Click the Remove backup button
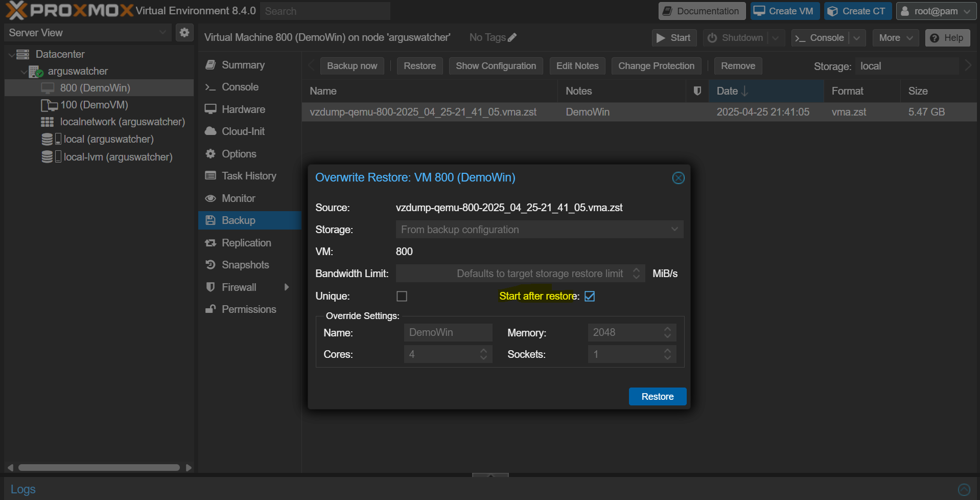Image resolution: width=980 pixels, height=500 pixels. 738,66
